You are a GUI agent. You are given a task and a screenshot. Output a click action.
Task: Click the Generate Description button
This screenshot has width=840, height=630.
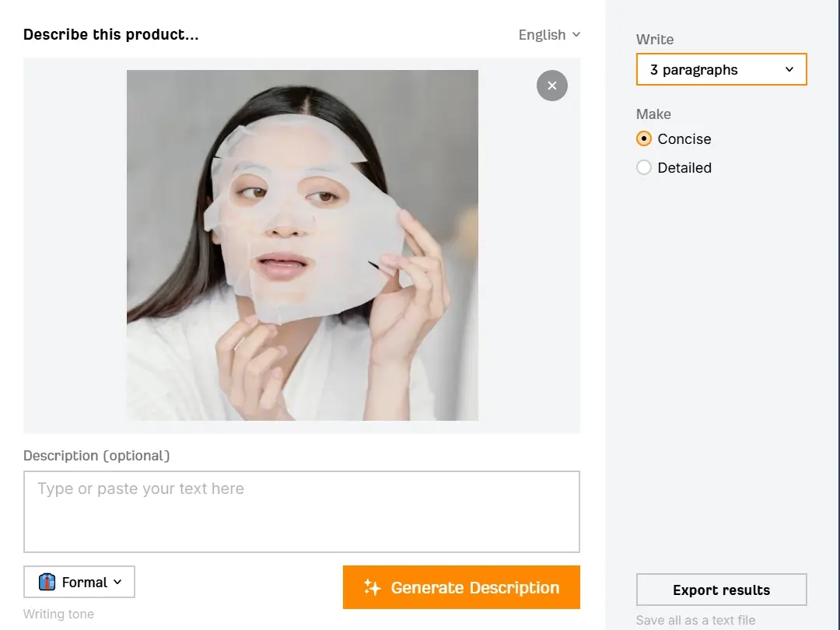click(461, 587)
